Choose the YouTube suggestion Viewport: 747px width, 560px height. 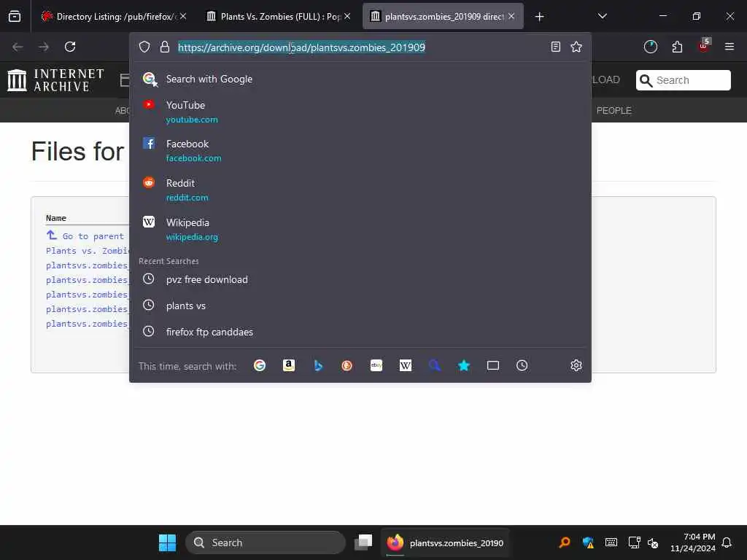coord(360,112)
